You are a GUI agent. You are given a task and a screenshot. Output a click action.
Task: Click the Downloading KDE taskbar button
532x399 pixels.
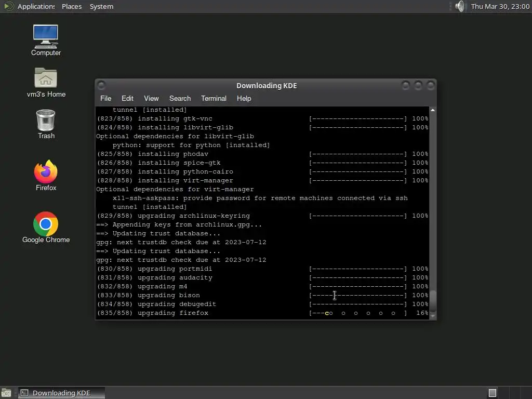pos(61,393)
